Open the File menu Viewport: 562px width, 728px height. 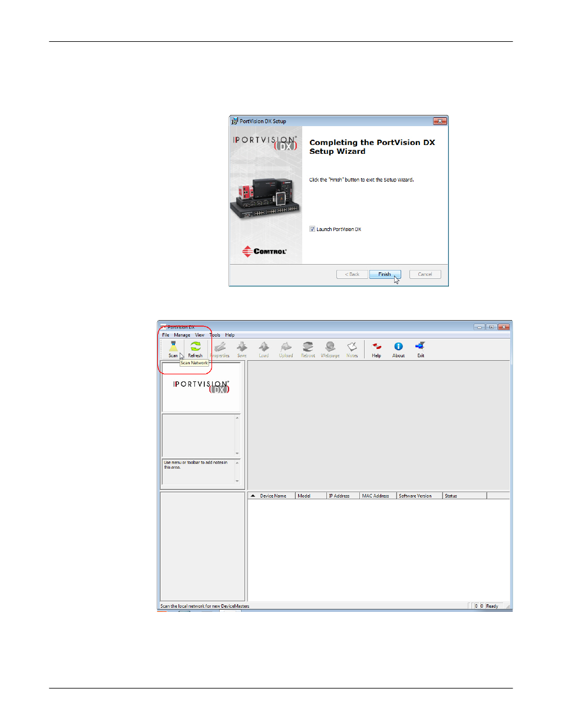tap(166, 335)
